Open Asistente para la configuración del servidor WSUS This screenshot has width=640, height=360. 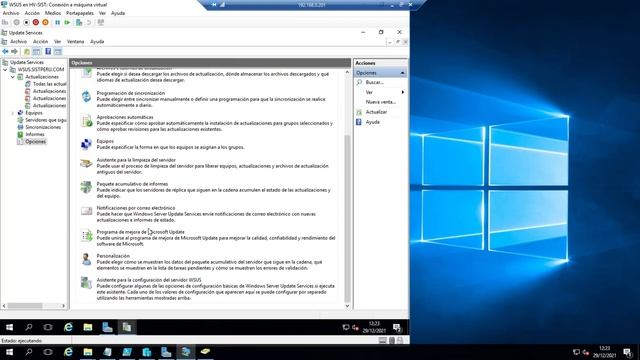(x=149, y=280)
